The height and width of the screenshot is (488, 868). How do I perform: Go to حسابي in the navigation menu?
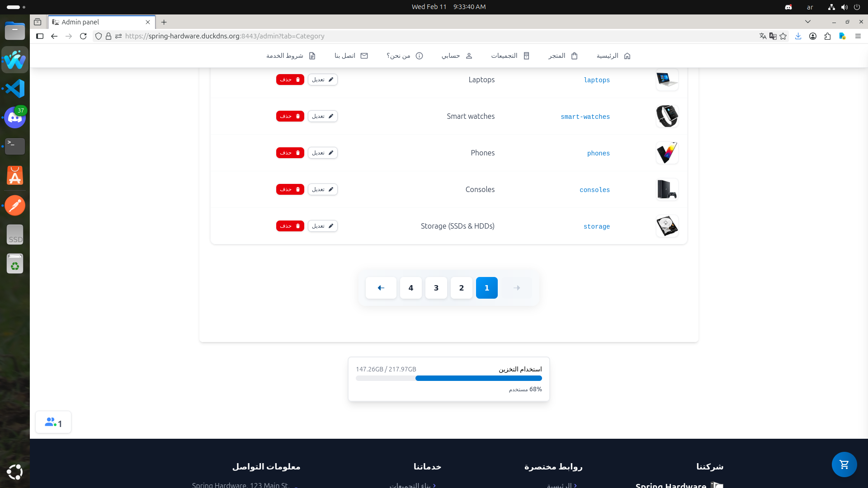coord(457,56)
